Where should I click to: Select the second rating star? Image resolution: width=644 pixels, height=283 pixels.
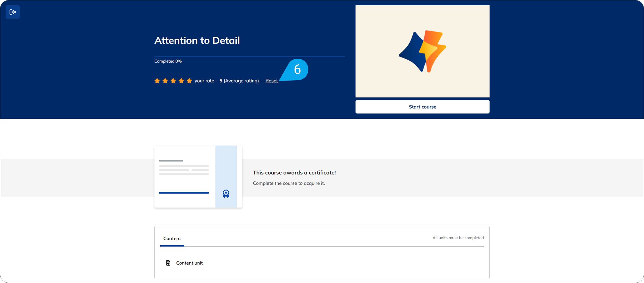tap(165, 81)
